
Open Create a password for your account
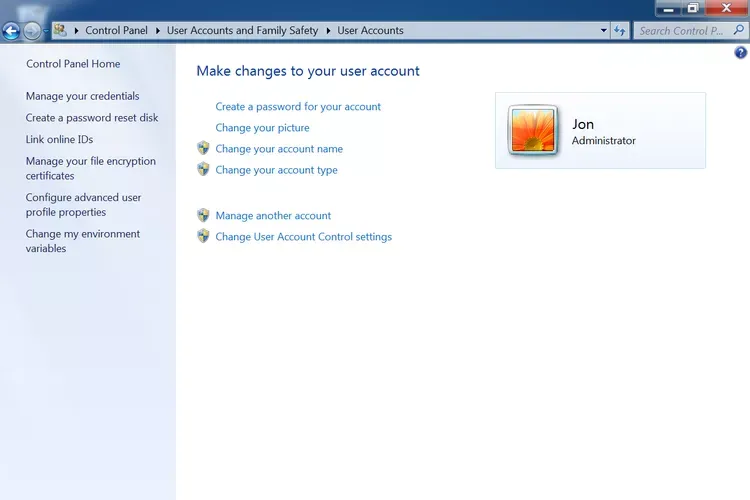(x=298, y=107)
